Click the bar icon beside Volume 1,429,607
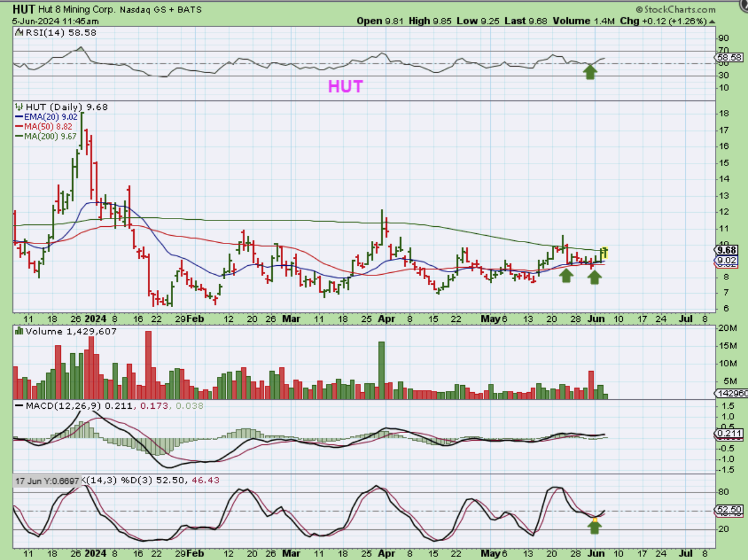 [x=19, y=331]
